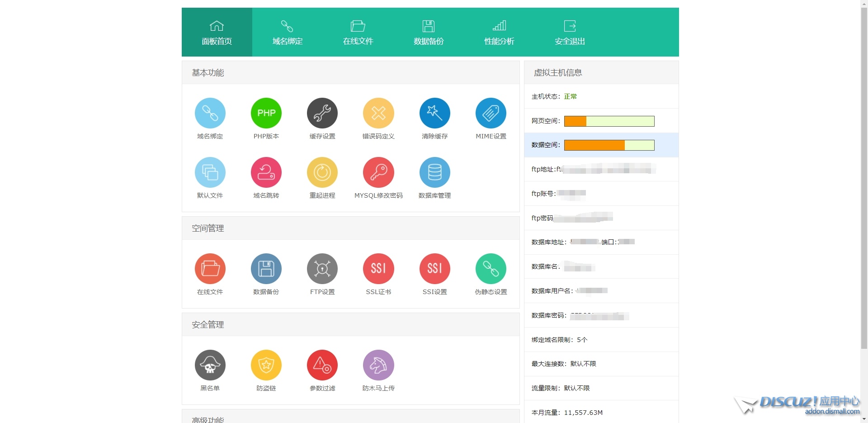
Task: Open the 域名跳转 pink icon
Action: click(266, 172)
